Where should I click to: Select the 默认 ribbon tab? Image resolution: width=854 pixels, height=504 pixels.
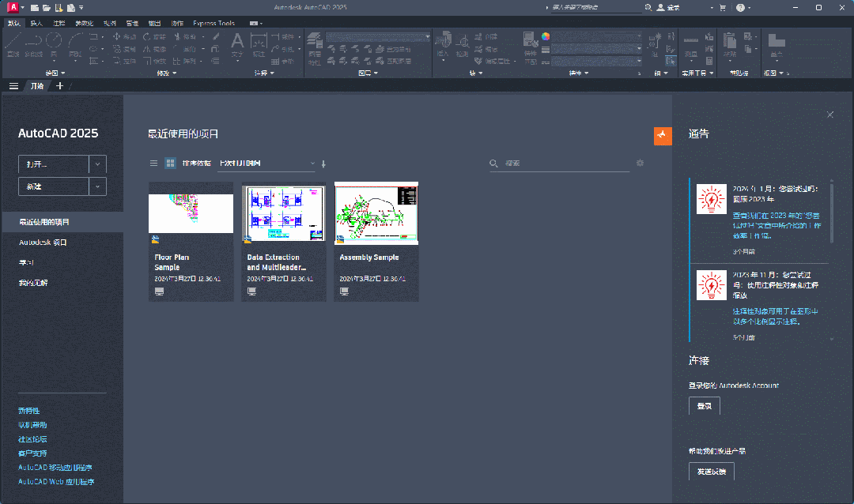point(13,24)
